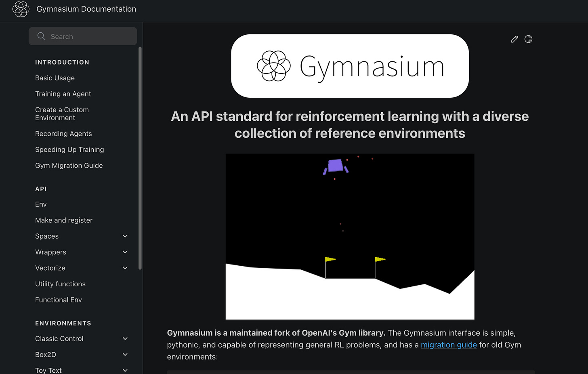
Task: Click the migration guide hyperlink in paragraph
Action: coord(449,345)
